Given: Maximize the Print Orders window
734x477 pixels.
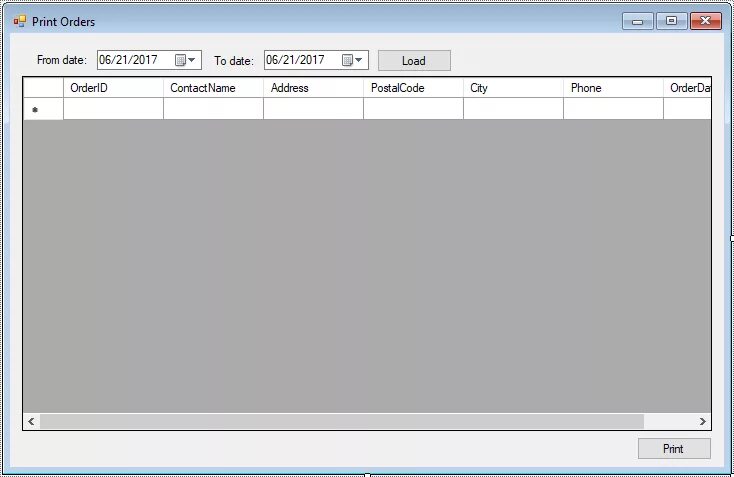Looking at the screenshot, I should click(672, 21).
